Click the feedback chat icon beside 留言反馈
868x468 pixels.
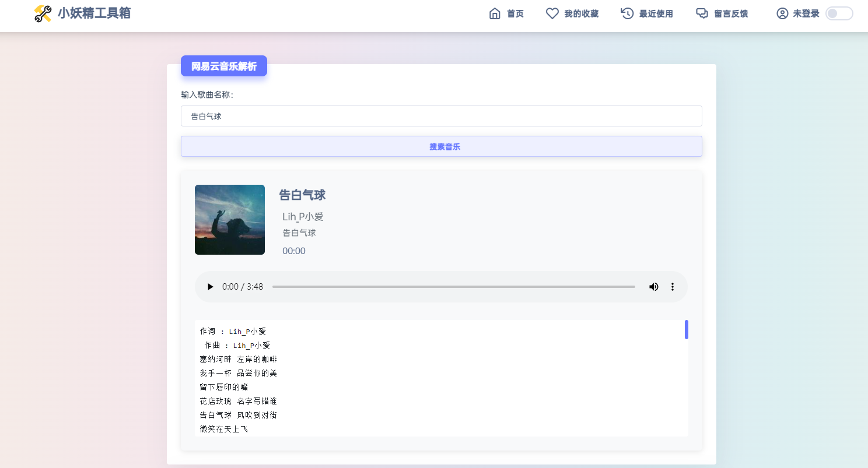(702, 13)
